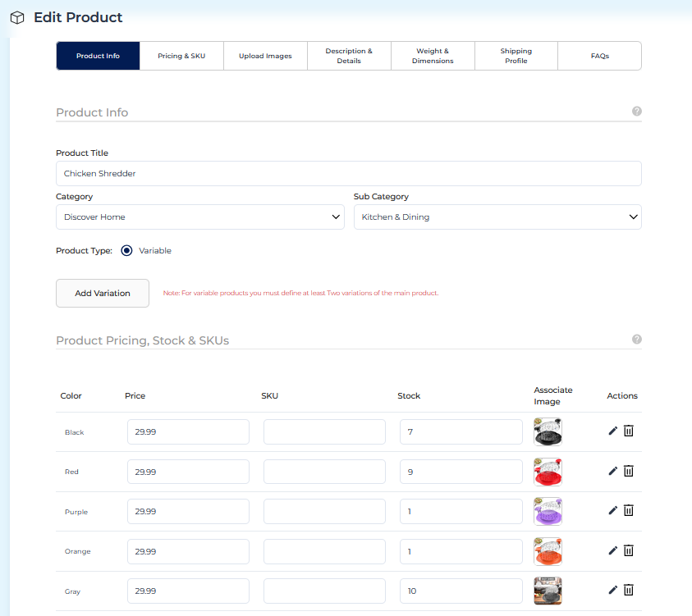
Task: Delete the Gray variation with trash icon
Action: (x=629, y=590)
